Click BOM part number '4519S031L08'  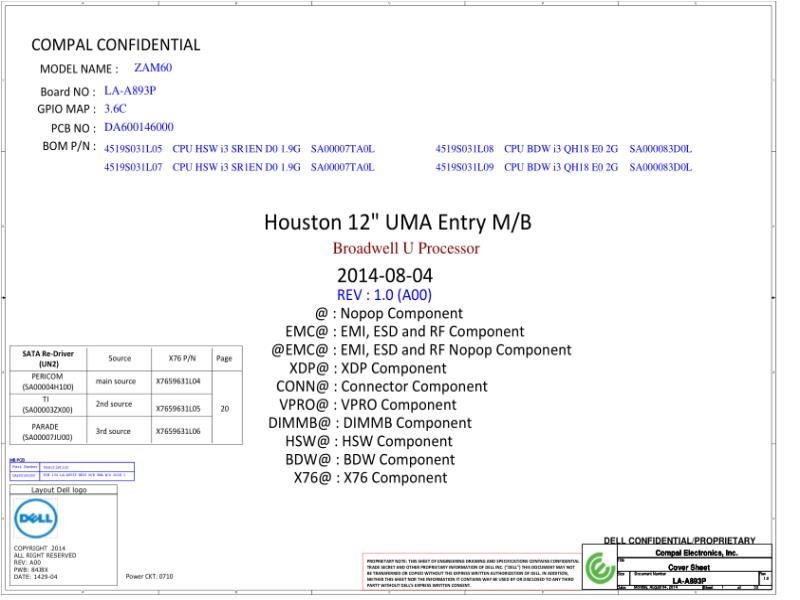465,149
